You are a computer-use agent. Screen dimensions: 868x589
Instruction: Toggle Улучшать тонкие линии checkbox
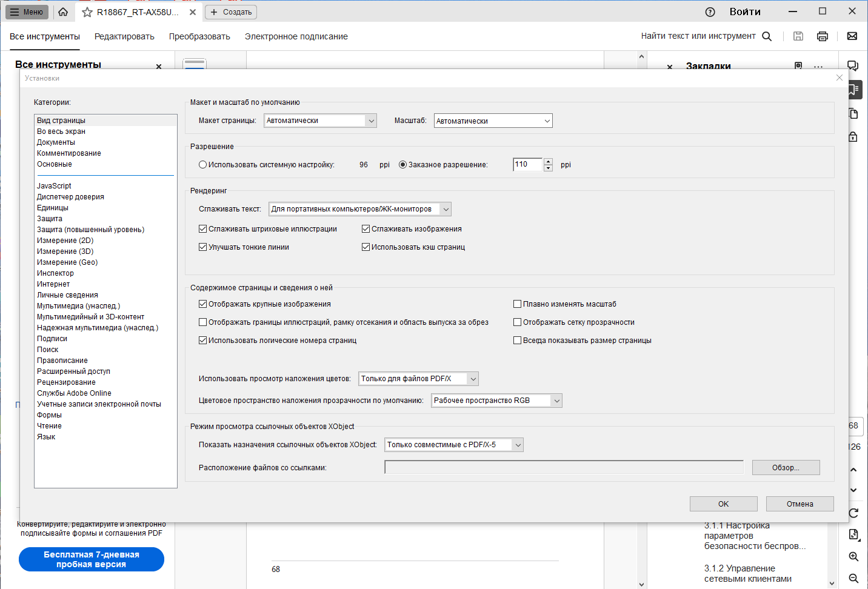(x=203, y=247)
